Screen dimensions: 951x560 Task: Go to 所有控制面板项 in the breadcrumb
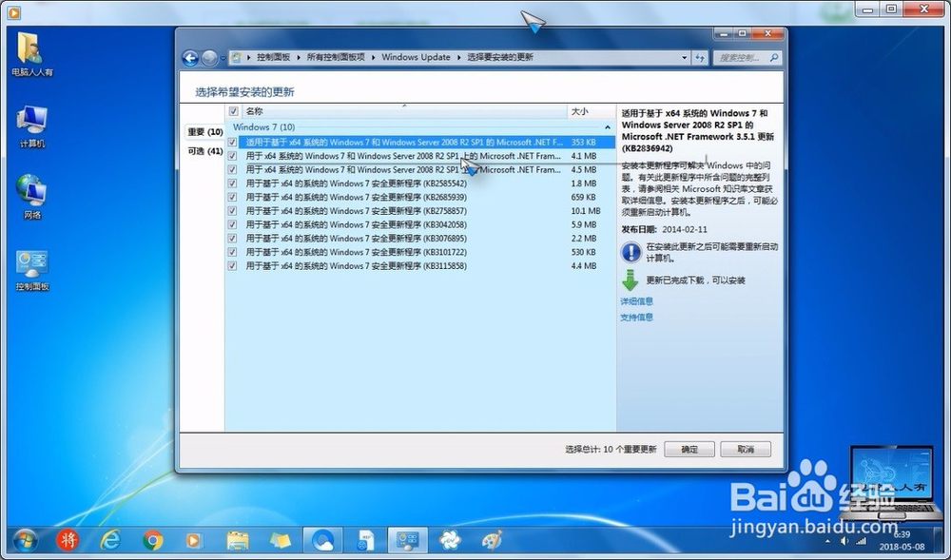coord(336,58)
